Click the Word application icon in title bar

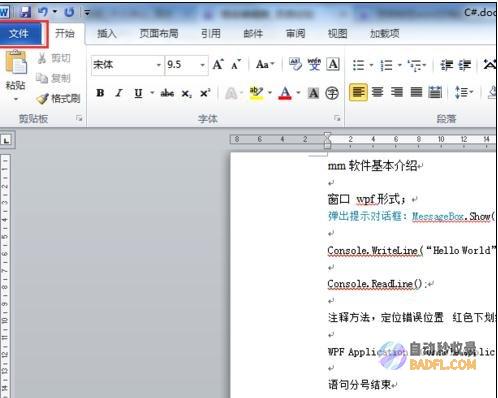pos(5,12)
